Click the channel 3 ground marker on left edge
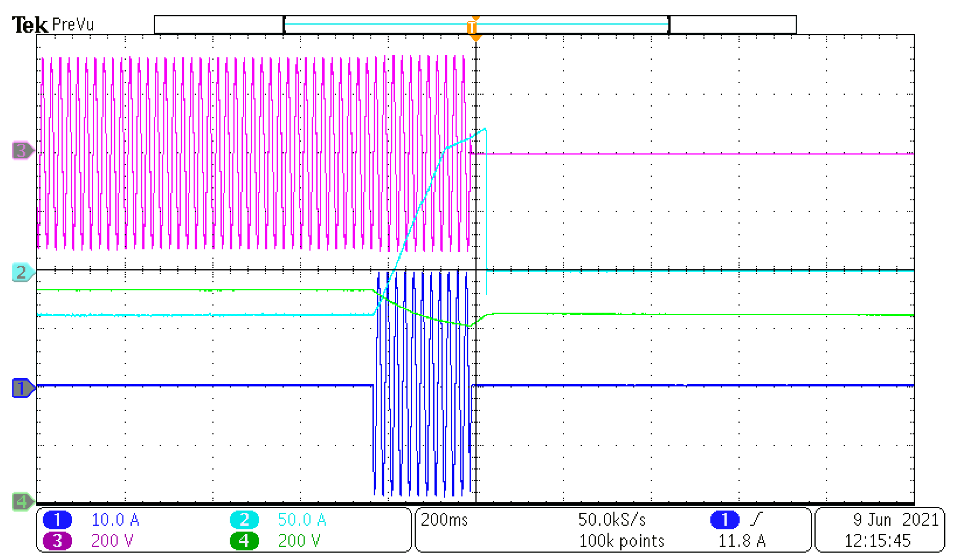 pyautogui.click(x=23, y=151)
